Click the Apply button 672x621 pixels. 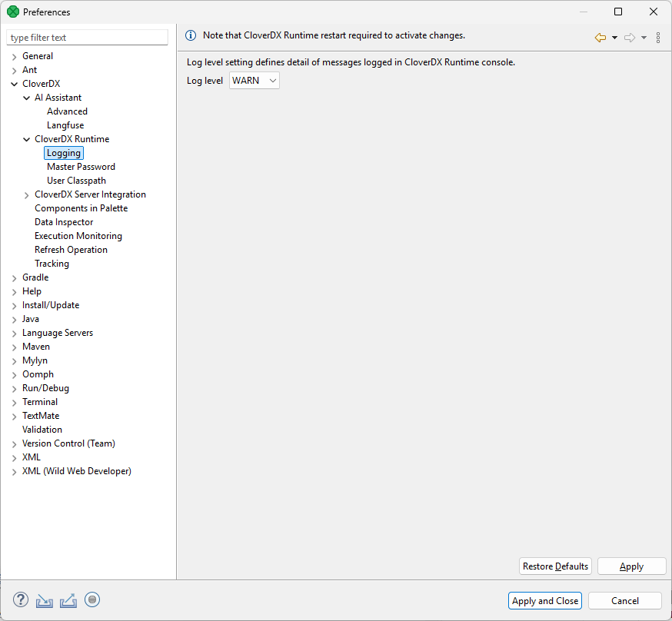tap(632, 566)
